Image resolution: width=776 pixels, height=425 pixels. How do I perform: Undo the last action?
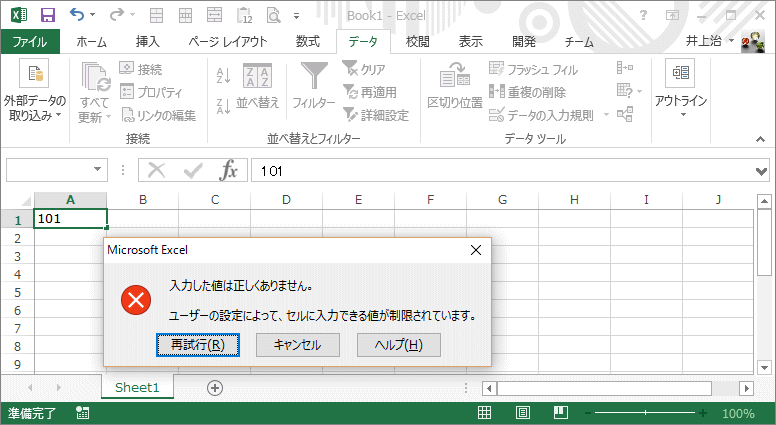click(x=77, y=15)
